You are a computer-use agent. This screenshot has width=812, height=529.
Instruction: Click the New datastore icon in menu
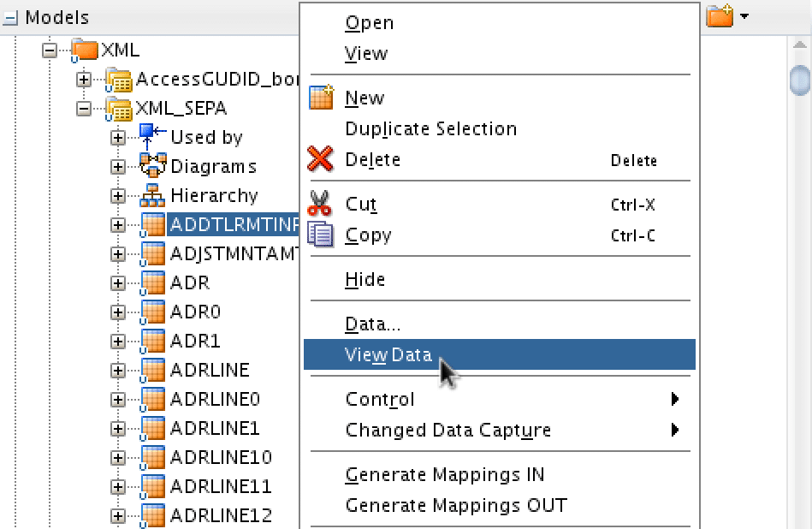click(x=322, y=98)
